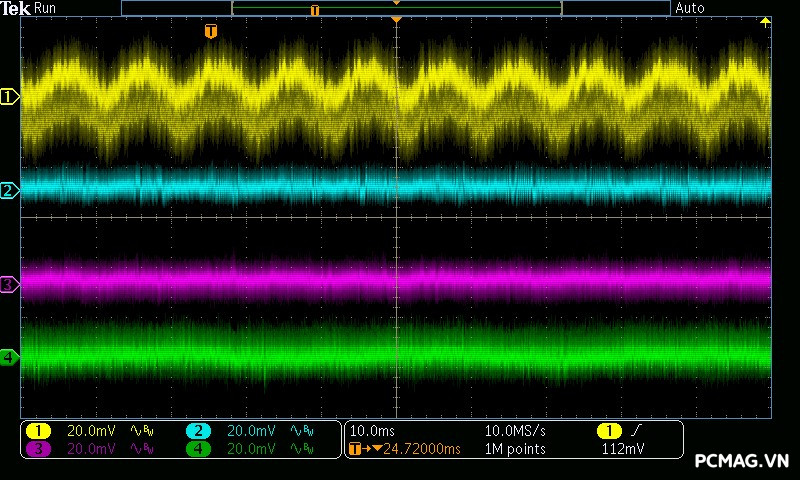Click the yellow channel 1 ground marker
This screenshot has width=800, height=480.
10,97
